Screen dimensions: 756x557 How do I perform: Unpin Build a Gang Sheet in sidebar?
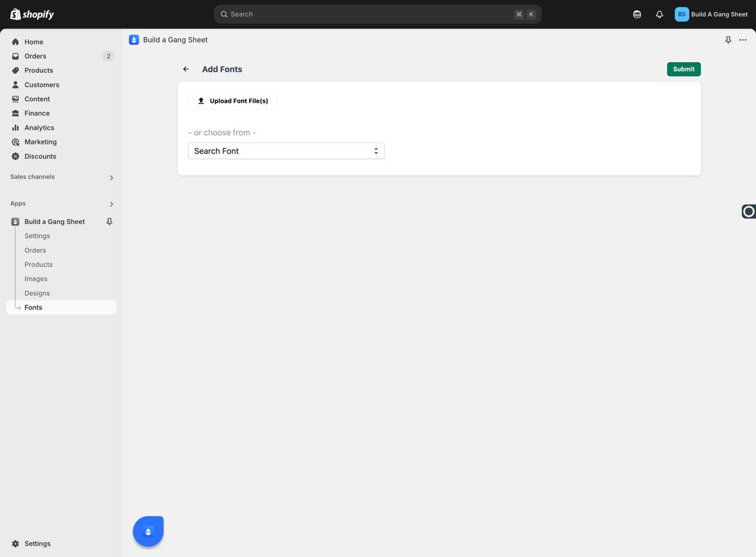tap(109, 222)
